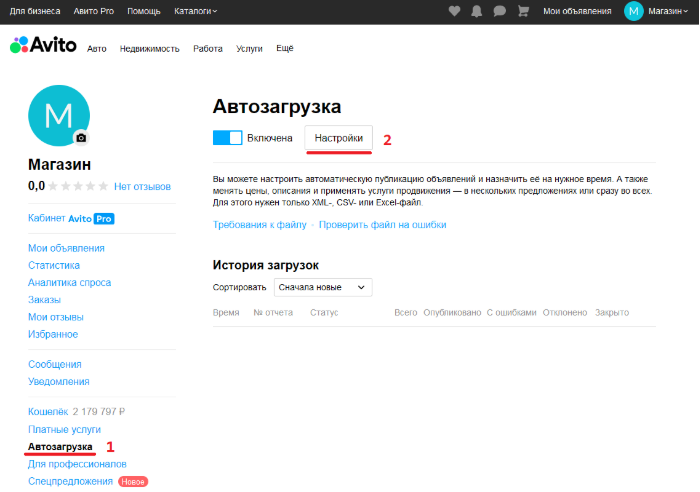Toggle the Автозагрузка Включена switch
This screenshot has width=700, height=492.
point(228,138)
